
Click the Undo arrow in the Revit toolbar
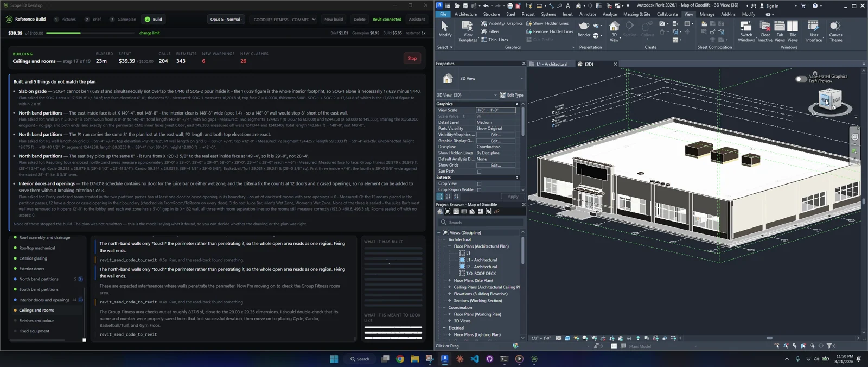(x=486, y=5)
